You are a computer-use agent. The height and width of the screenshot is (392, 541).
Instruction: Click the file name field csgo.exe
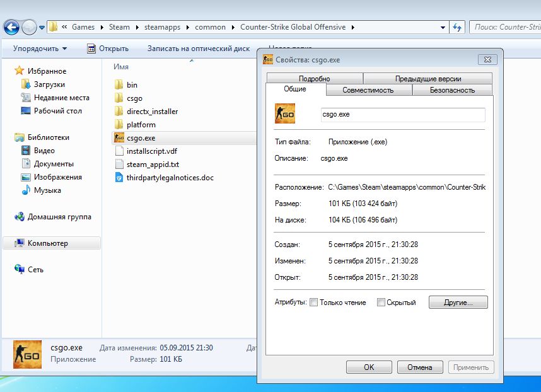tap(403, 115)
